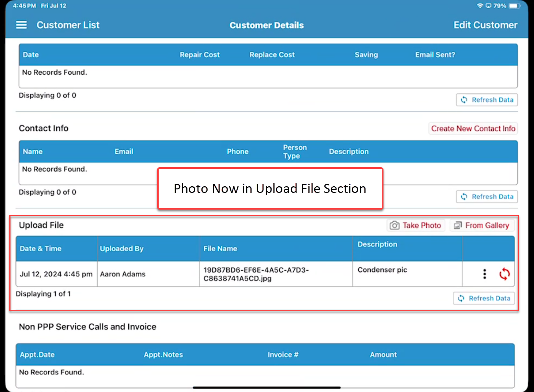Select the Uploaded By column header

pos(122,248)
